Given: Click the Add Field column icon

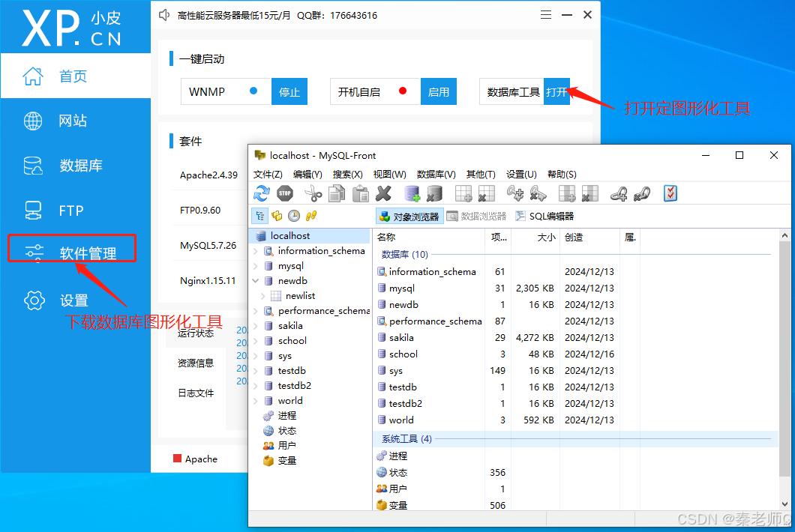Looking at the screenshot, I should pos(566,193).
